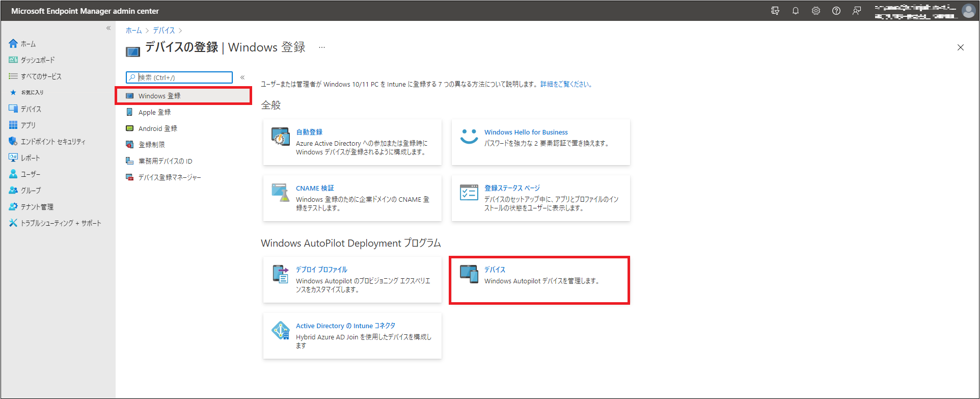Viewport: 980px width, 399px height.
Task: Click the notifications bell icon
Action: pyautogui.click(x=796, y=11)
